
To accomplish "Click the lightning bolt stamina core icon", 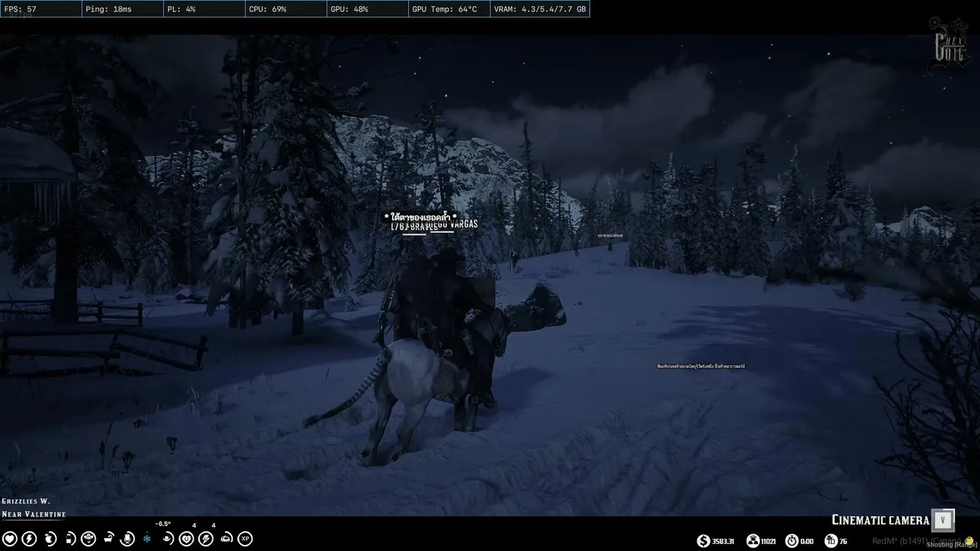I will [x=30, y=539].
